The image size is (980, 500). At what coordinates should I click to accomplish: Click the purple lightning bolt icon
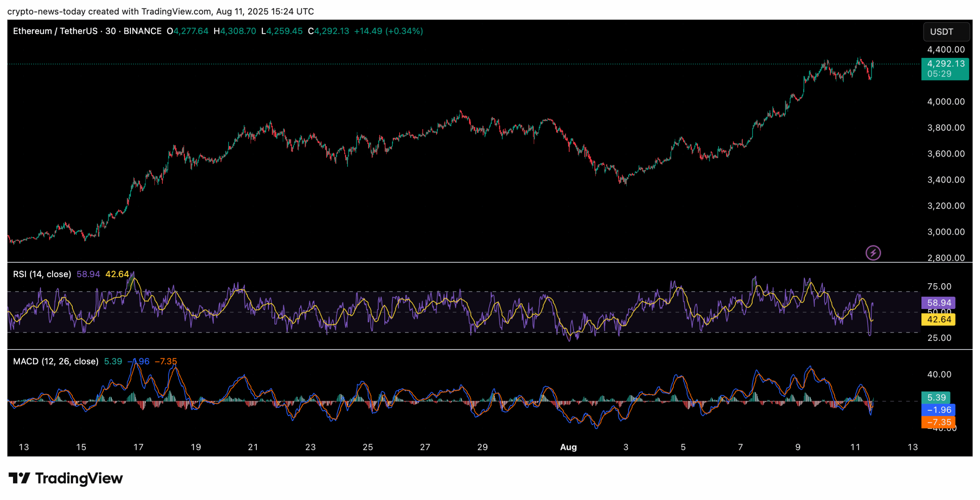click(872, 253)
